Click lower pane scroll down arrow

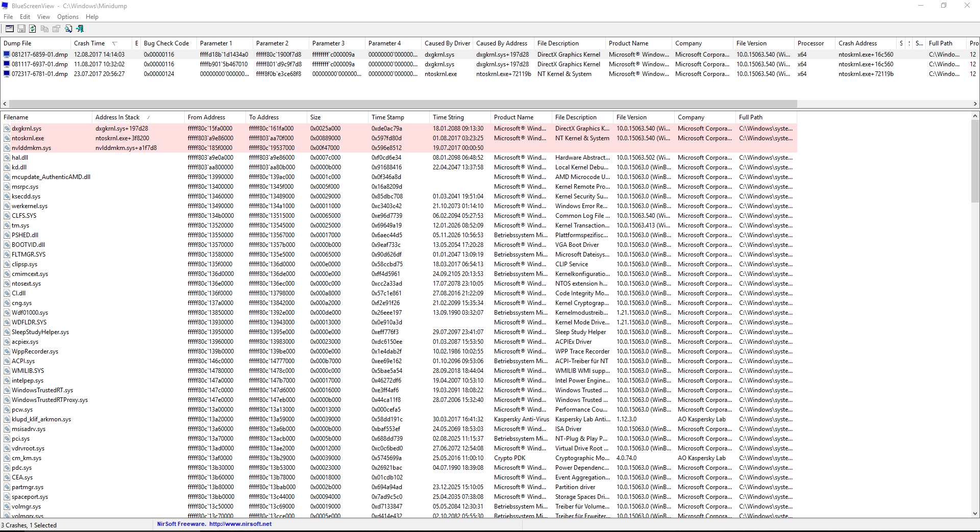click(x=975, y=514)
